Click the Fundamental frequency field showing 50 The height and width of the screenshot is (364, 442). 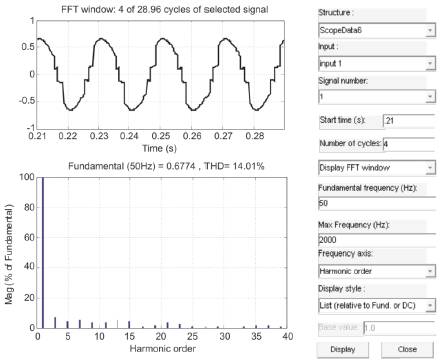377,203
